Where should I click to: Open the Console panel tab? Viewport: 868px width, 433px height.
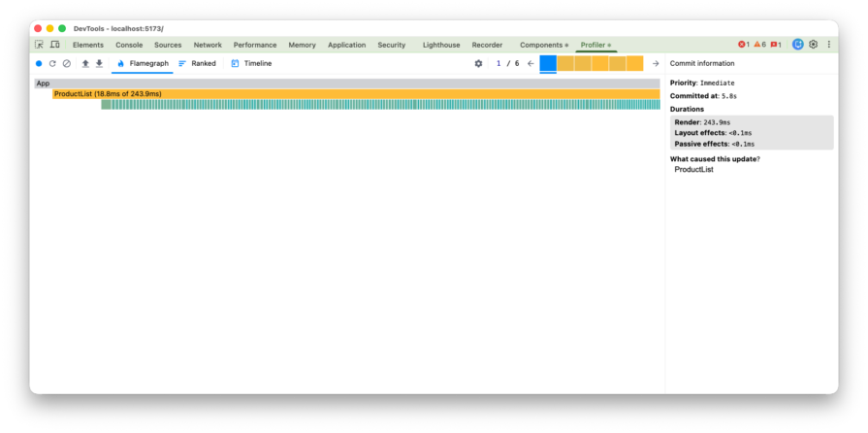coord(129,45)
